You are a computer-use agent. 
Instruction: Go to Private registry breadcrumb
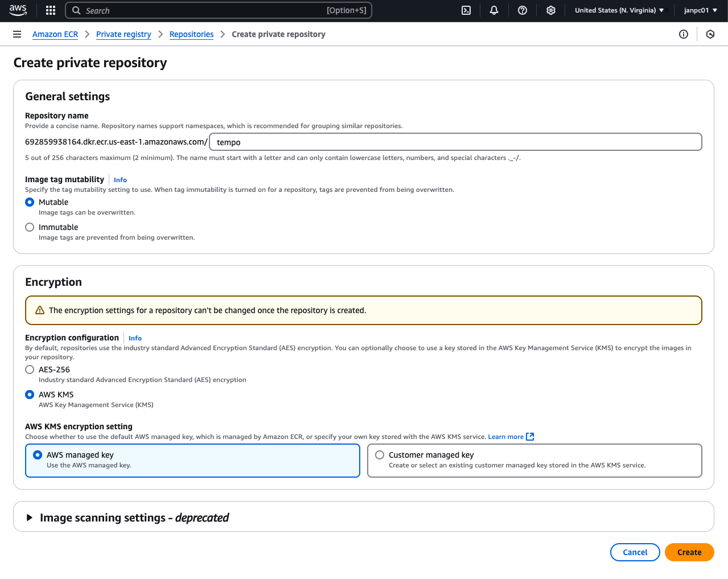(x=124, y=34)
